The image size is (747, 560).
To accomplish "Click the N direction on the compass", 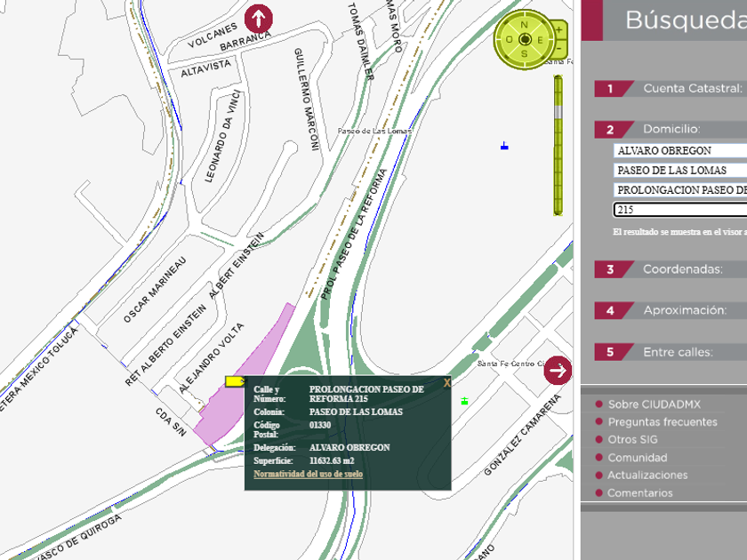I will [525, 25].
